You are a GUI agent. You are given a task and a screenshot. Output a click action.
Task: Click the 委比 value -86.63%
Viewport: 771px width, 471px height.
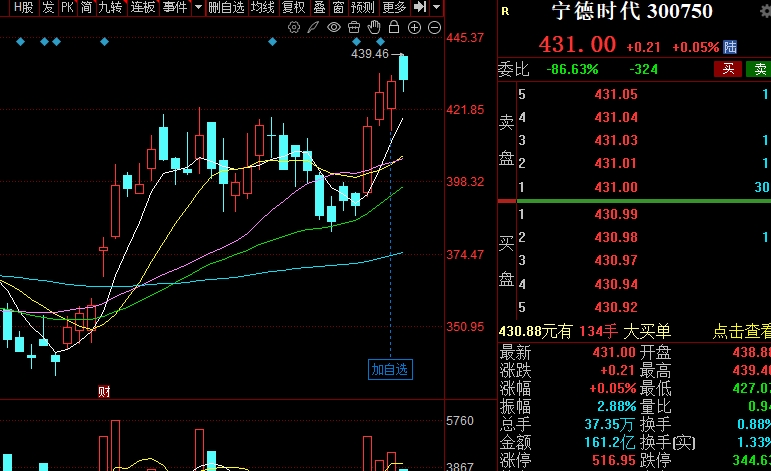point(572,69)
